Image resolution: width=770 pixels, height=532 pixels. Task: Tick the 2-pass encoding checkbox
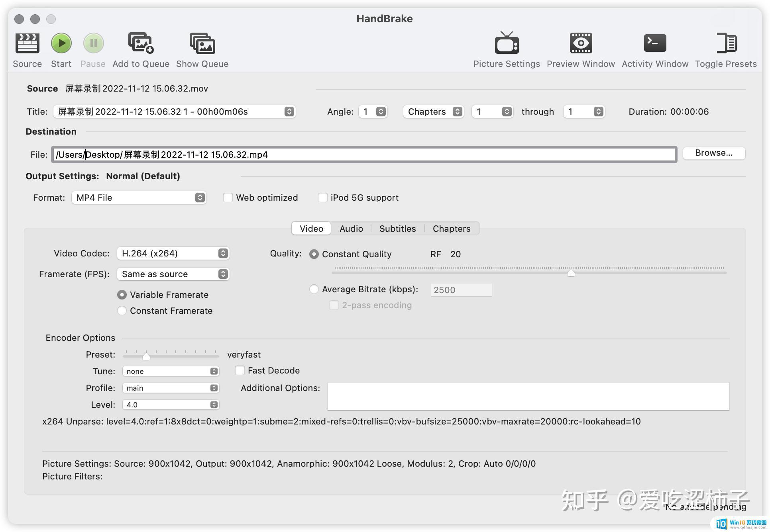tap(334, 305)
